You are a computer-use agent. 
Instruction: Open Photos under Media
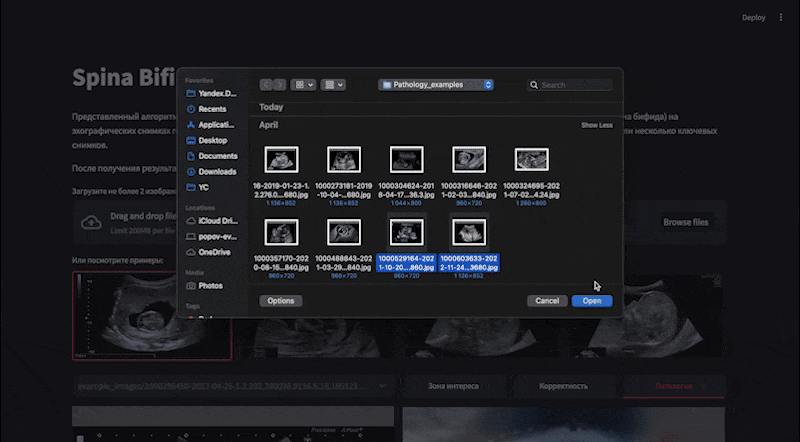(205, 286)
